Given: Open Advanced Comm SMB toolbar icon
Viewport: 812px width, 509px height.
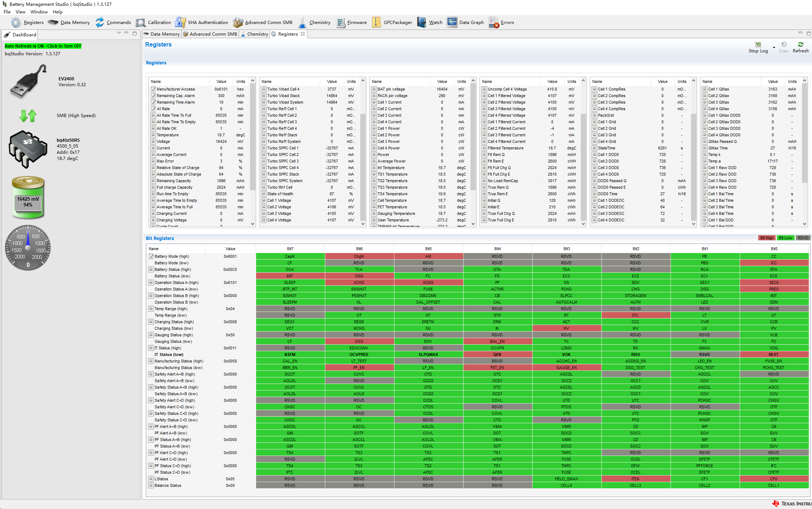Looking at the screenshot, I should click(263, 23).
